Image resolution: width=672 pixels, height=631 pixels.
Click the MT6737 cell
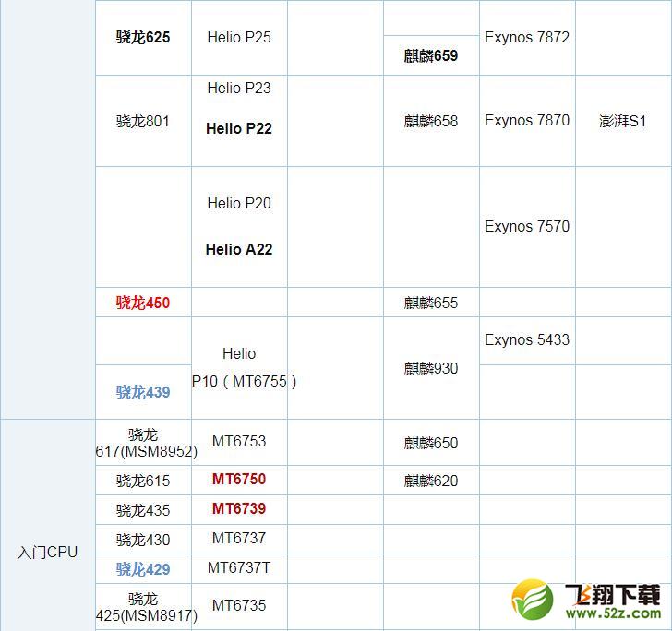239,538
